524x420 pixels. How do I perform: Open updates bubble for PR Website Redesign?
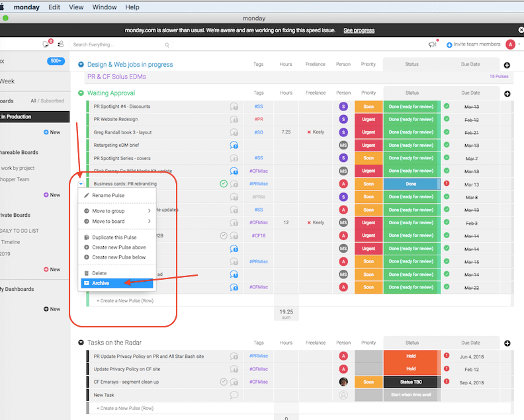click(x=234, y=119)
